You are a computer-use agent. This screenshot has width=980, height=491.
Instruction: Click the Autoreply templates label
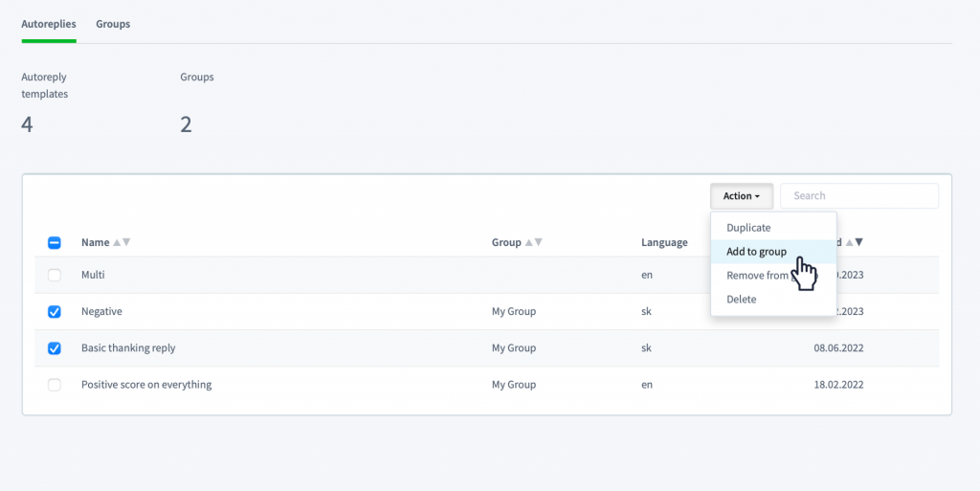[44, 85]
